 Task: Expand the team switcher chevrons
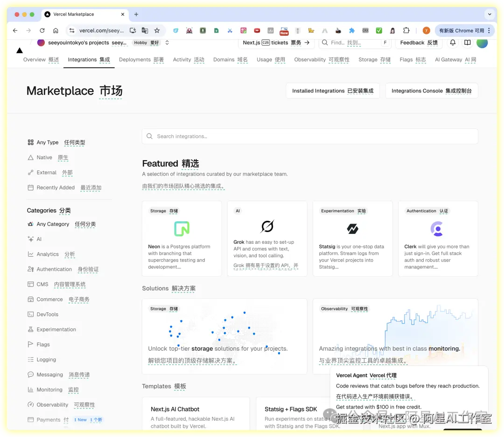point(167,42)
